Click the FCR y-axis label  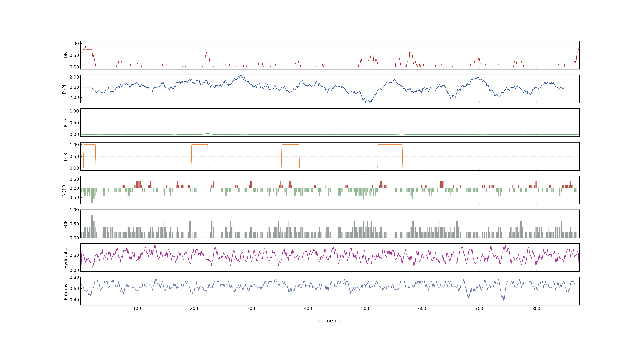(x=66, y=224)
